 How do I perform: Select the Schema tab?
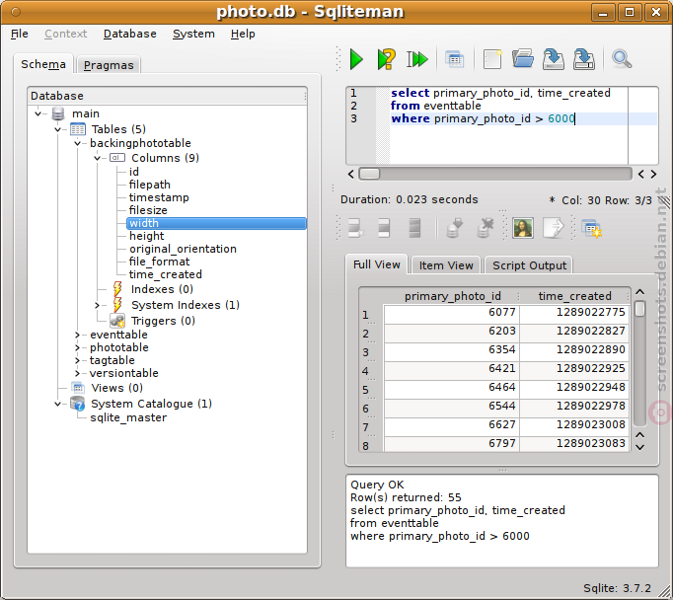[x=43, y=64]
